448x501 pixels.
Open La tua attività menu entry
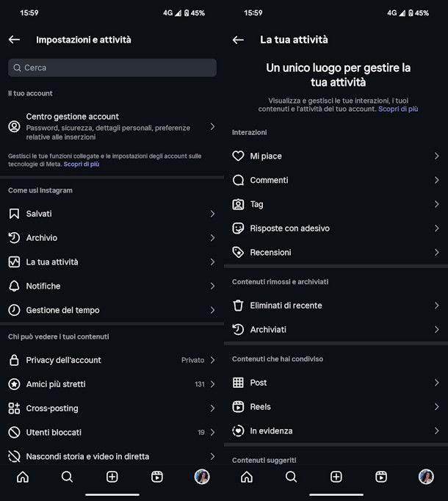[52, 262]
